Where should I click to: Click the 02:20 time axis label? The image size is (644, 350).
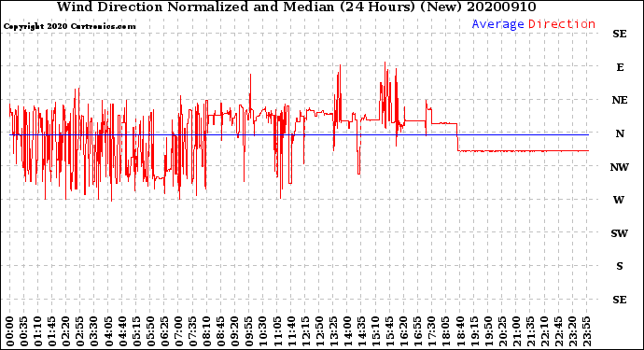65,331
